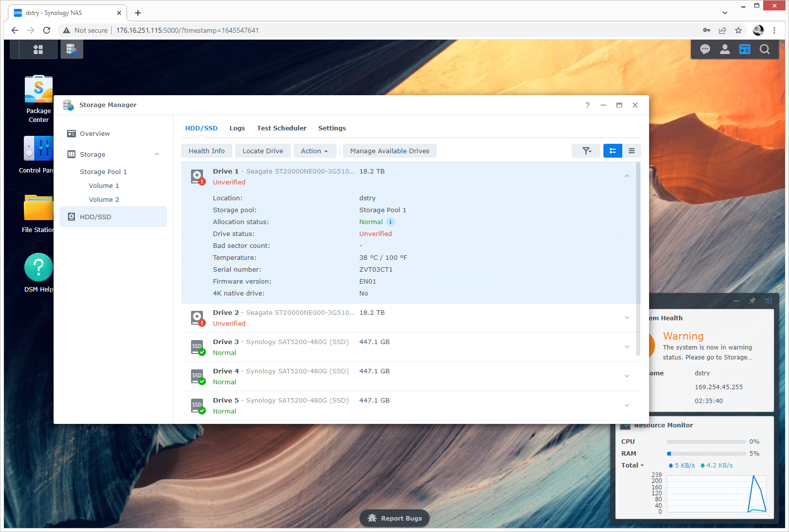Viewport: 789px width, 532px height.
Task: Open the browser three-dot menu
Action: click(774, 30)
